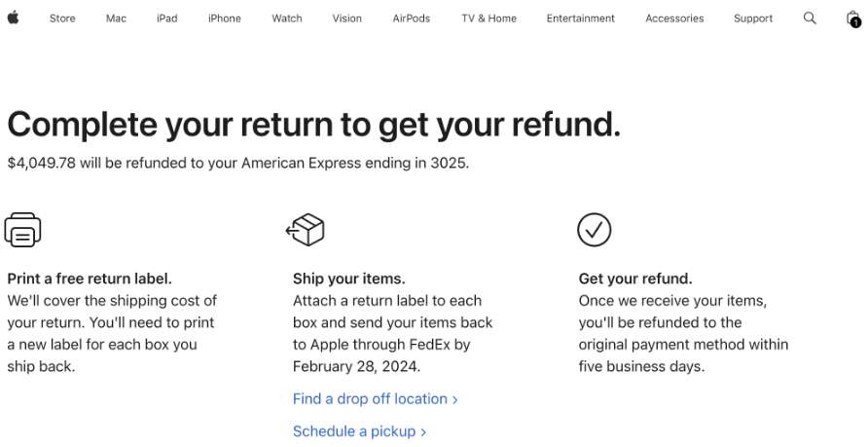Click the Apple logo icon
Screen dimensions: 868x447
pos(13,18)
